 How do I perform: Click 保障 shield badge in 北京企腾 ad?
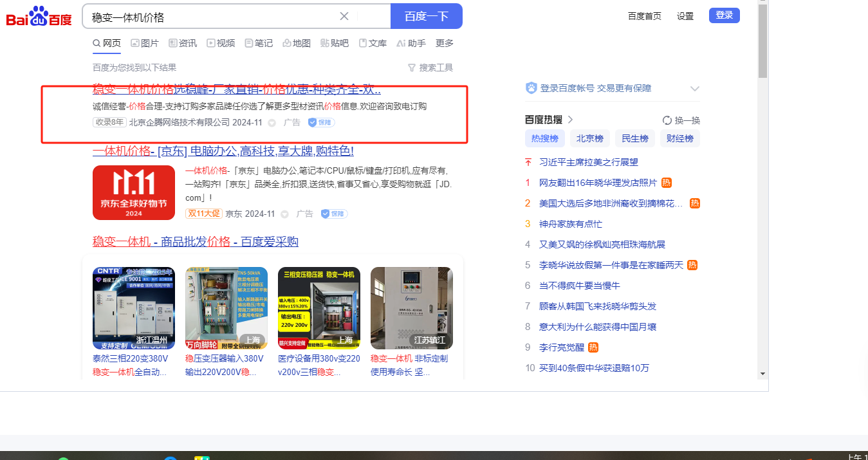pos(321,122)
